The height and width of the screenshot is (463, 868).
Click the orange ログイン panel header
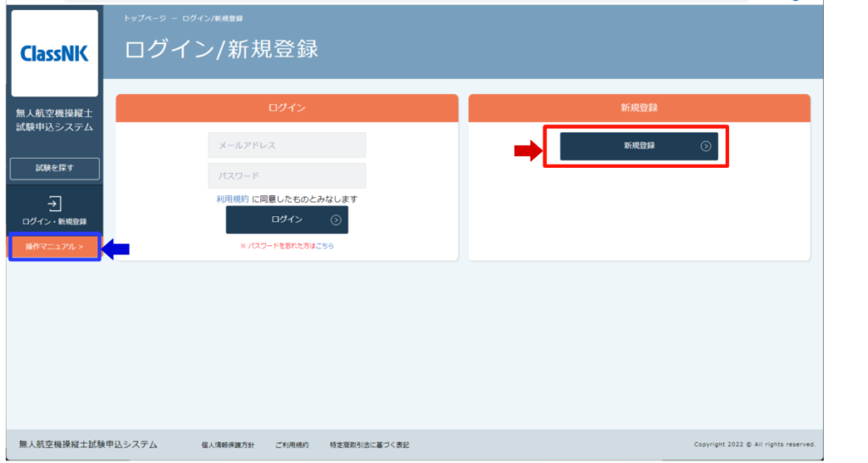coord(287,108)
